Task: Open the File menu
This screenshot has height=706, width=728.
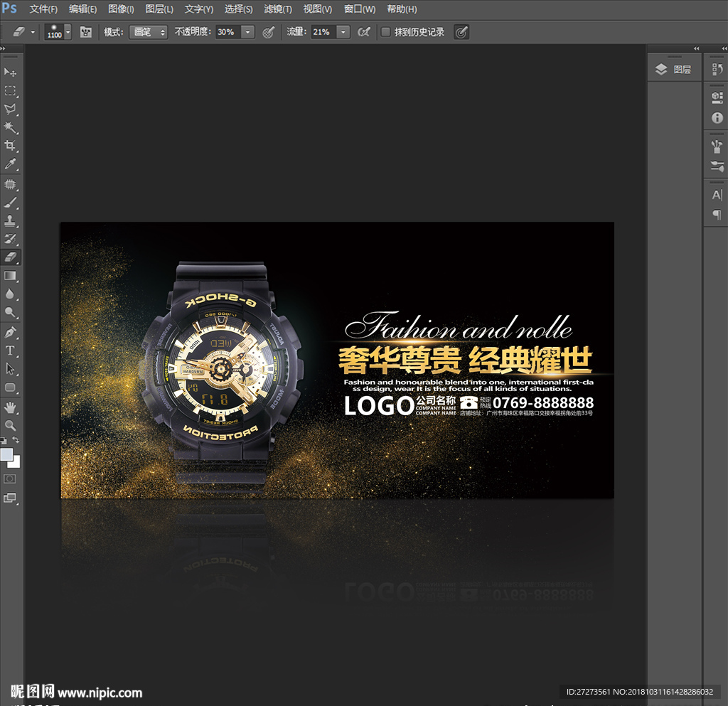Action: pyautogui.click(x=43, y=9)
